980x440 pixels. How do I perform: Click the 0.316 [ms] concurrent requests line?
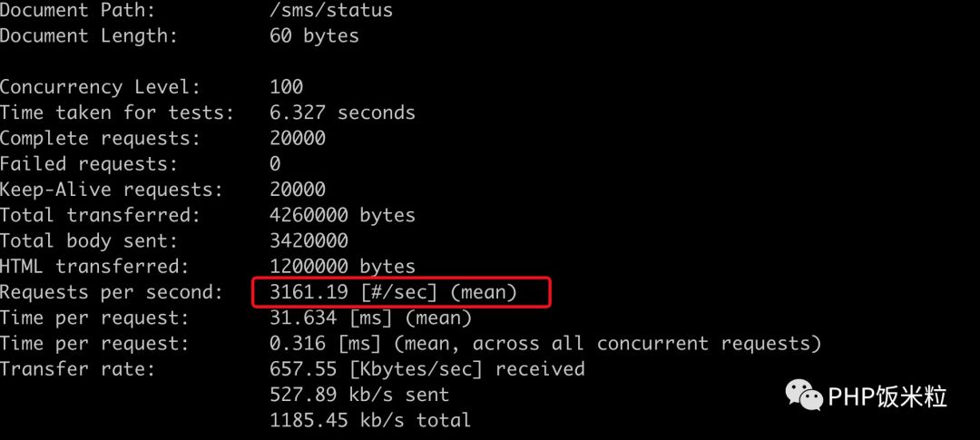pos(544,343)
